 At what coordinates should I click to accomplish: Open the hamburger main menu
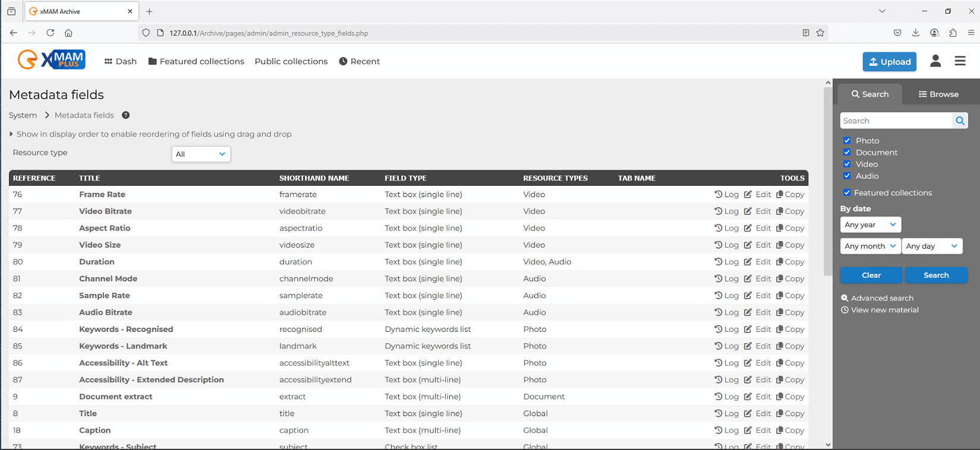(x=960, y=61)
